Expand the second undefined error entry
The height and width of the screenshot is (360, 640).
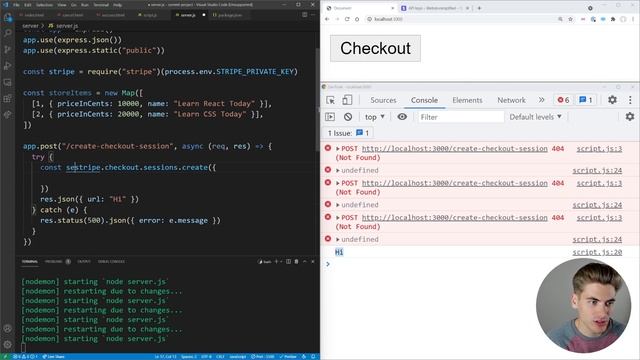(338, 205)
